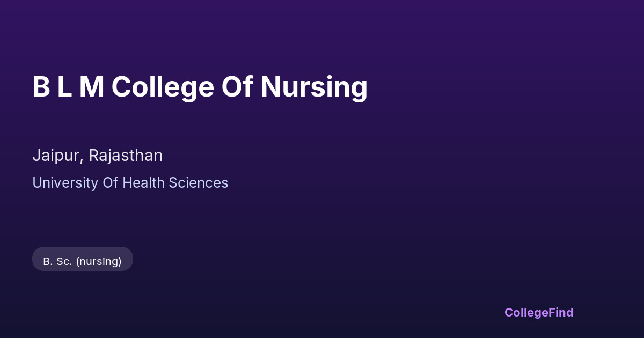Click the word College in the CollegeFind logo
This screenshot has width=644, height=338.
tap(527, 312)
